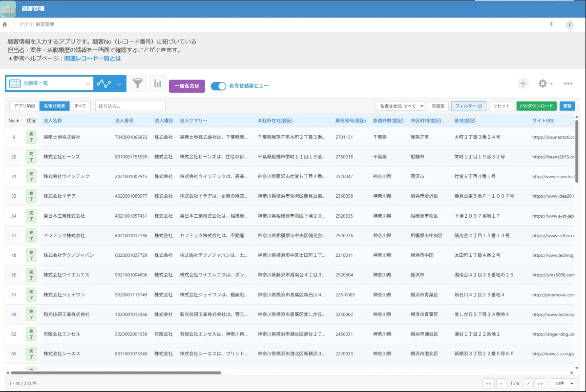Click the 絞り込み search input field

(x=130, y=106)
